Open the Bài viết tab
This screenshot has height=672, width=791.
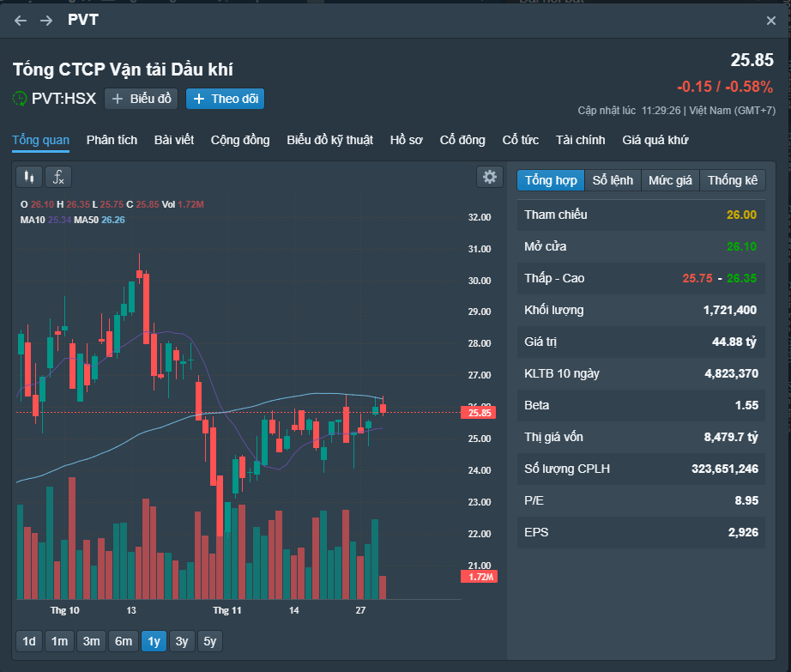point(174,140)
